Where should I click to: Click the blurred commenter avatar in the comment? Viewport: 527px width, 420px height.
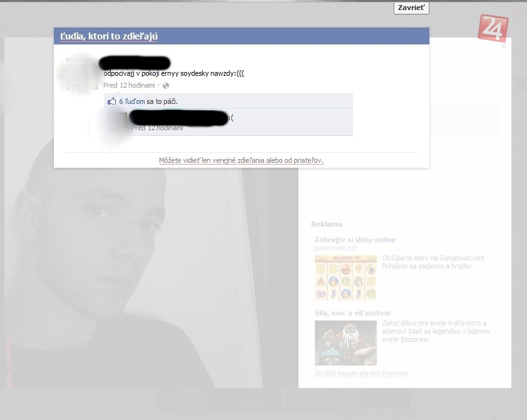click(x=117, y=121)
